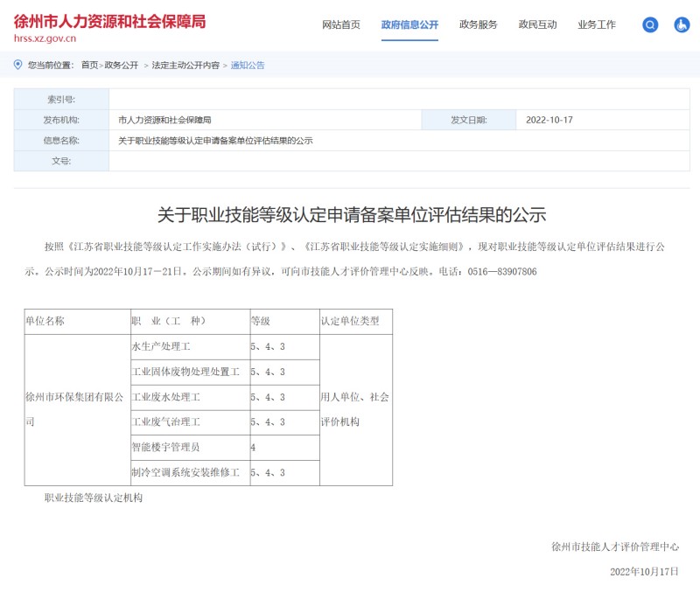This screenshot has width=700, height=592.
Task: Navigate to 业务工作 section
Action: pyautogui.click(x=597, y=25)
